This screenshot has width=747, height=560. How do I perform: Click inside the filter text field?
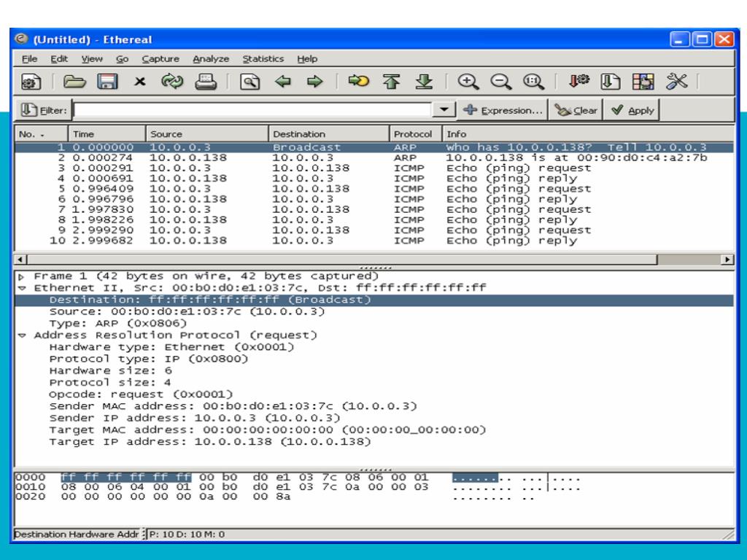click(252, 111)
